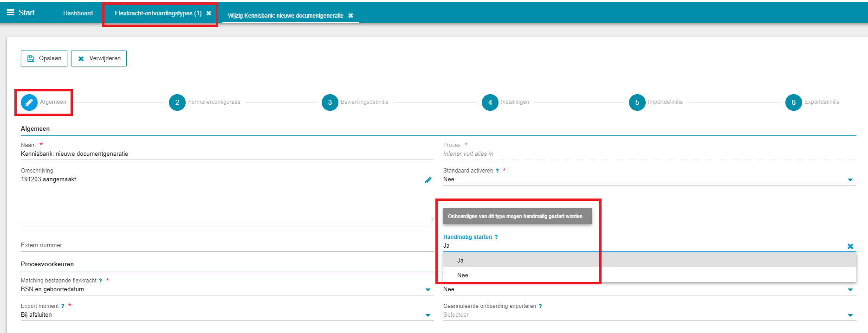Show help for Export moment
Viewport: 868px width, 333px height.
(x=63, y=306)
